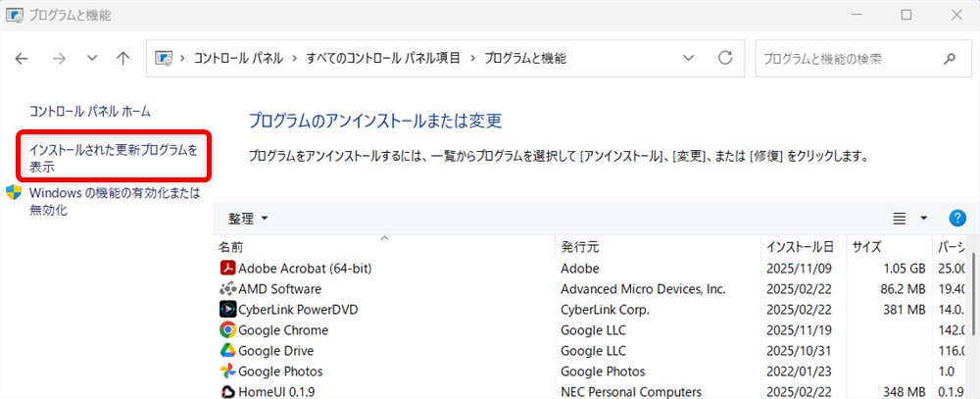980x399 pixels.
Task: Maximize the プログラムと機能 window
Action: (x=906, y=15)
